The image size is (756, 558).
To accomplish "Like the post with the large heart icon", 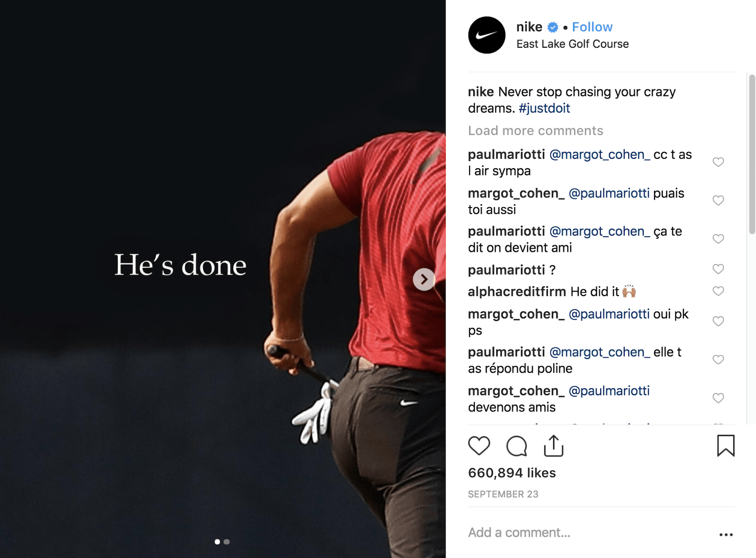I will [479, 446].
